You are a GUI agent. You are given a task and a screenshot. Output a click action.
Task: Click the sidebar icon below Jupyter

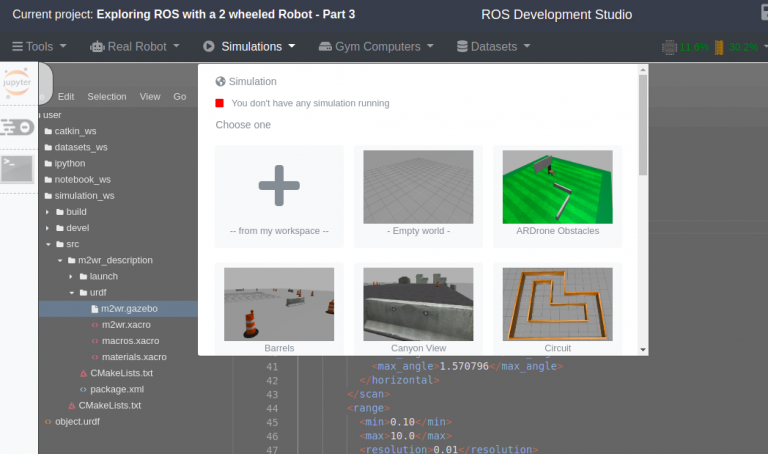click(x=17, y=127)
